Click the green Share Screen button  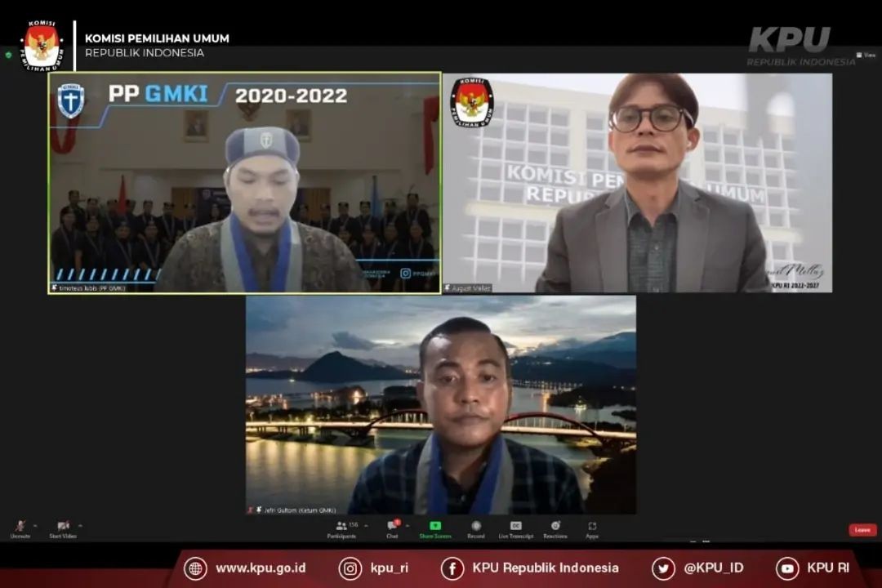(x=435, y=527)
